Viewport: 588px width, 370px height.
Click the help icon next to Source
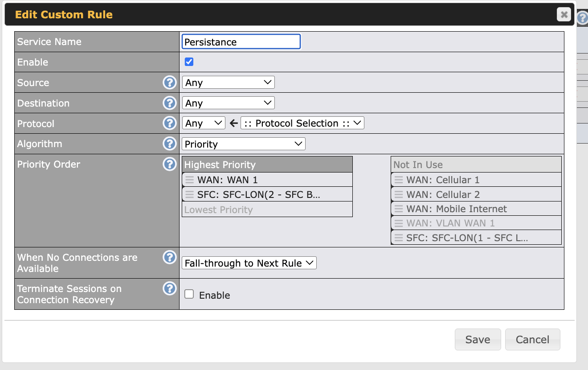click(169, 82)
